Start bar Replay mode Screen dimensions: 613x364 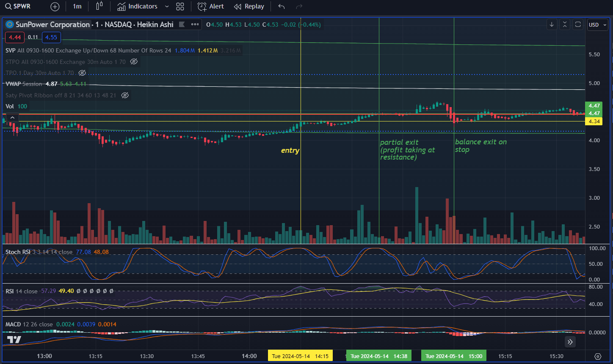[249, 6]
